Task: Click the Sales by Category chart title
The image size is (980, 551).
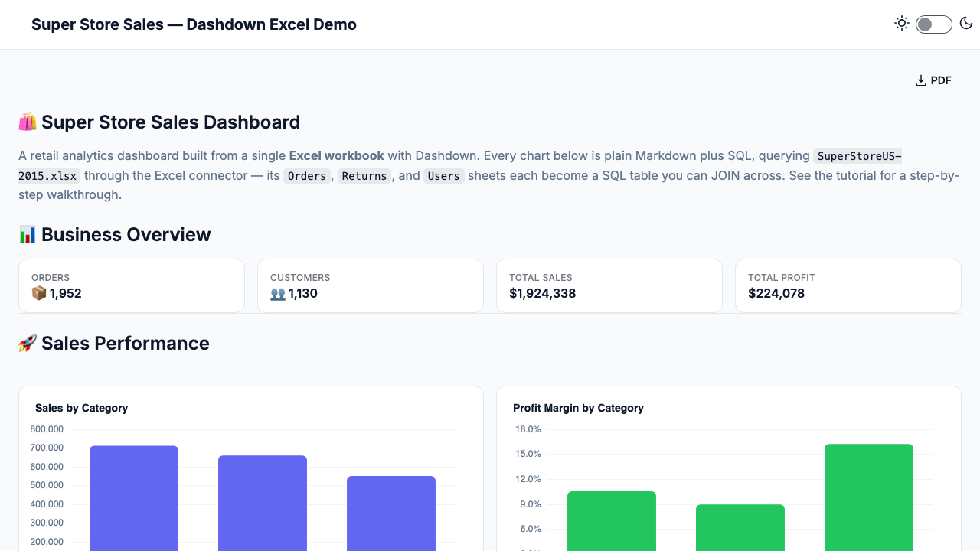Action: tap(81, 408)
